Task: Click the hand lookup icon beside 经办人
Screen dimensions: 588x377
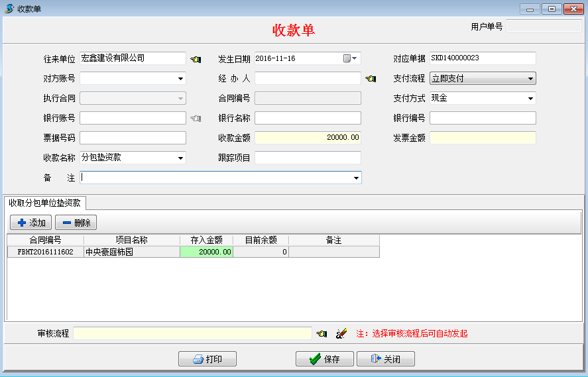Action: click(x=371, y=79)
